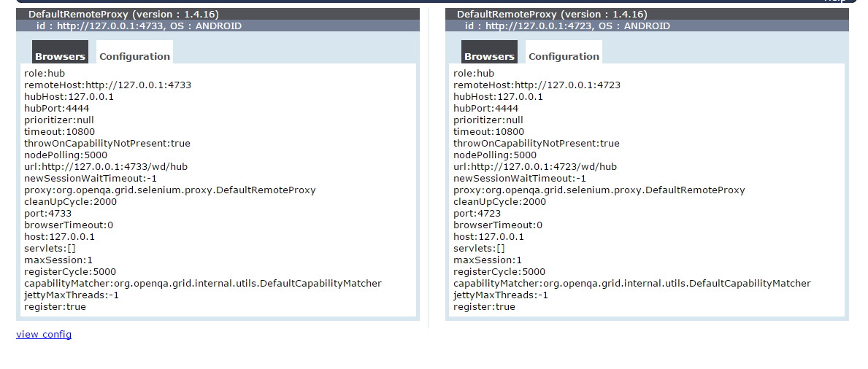The image size is (868, 369).
Task: Click DefaultRemoteProxy version title above id 4723
Action: [647, 14]
